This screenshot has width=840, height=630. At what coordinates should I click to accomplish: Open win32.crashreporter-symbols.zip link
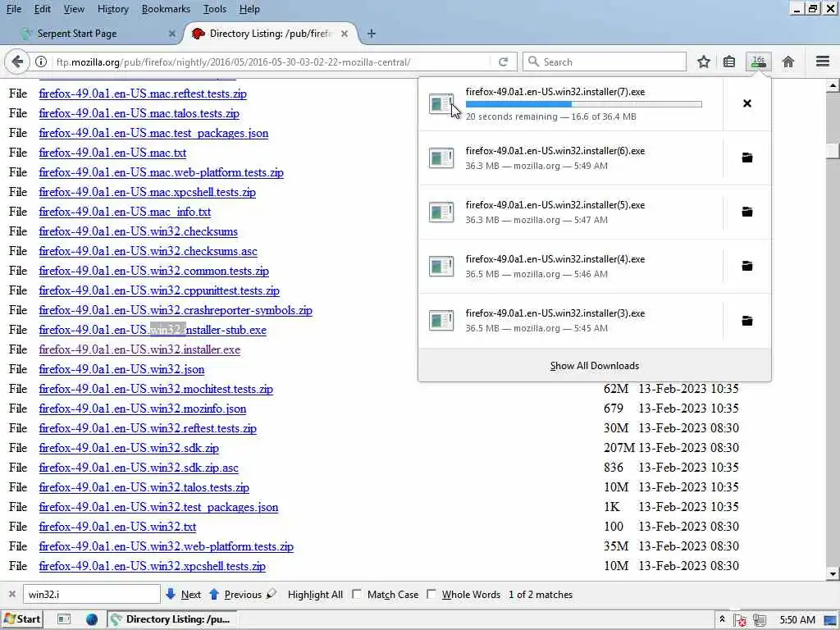point(176,310)
